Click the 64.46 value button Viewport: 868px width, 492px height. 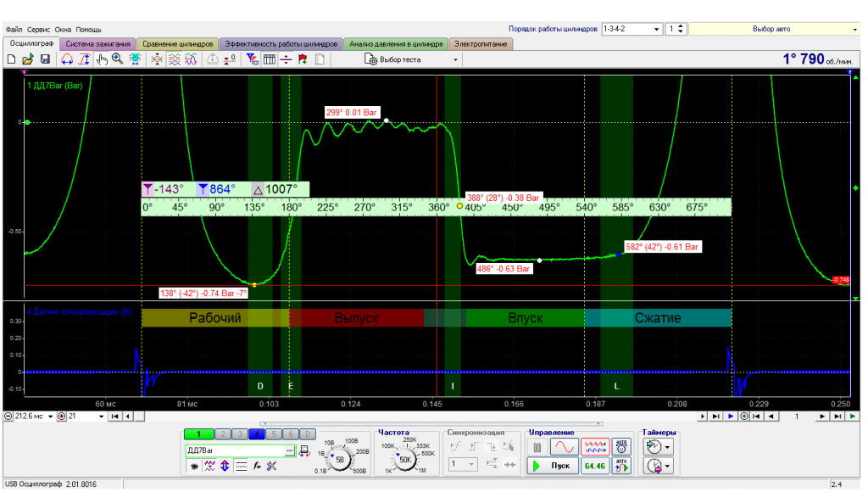595,466
